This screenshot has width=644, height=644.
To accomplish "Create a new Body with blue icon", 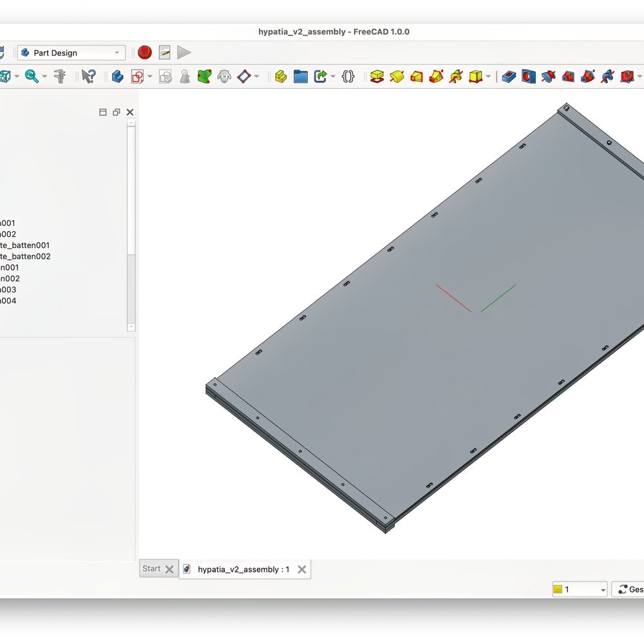I will (x=117, y=77).
